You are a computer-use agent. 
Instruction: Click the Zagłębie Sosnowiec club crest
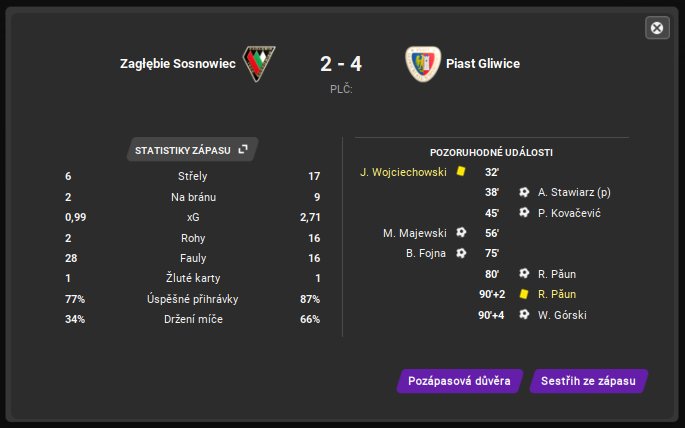click(260, 64)
